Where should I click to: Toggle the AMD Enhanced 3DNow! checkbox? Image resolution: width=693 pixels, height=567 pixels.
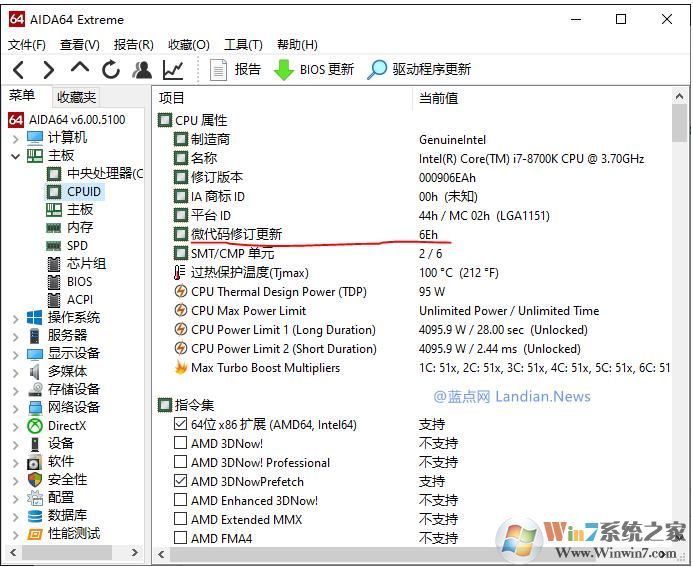[180, 499]
